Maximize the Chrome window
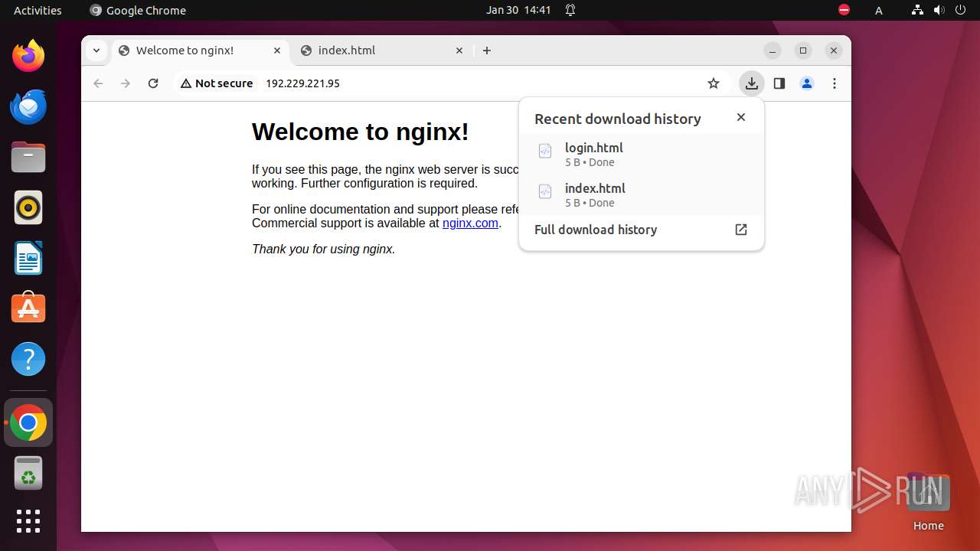Image resolution: width=980 pixels, height=551 pixels. point(803,51)
